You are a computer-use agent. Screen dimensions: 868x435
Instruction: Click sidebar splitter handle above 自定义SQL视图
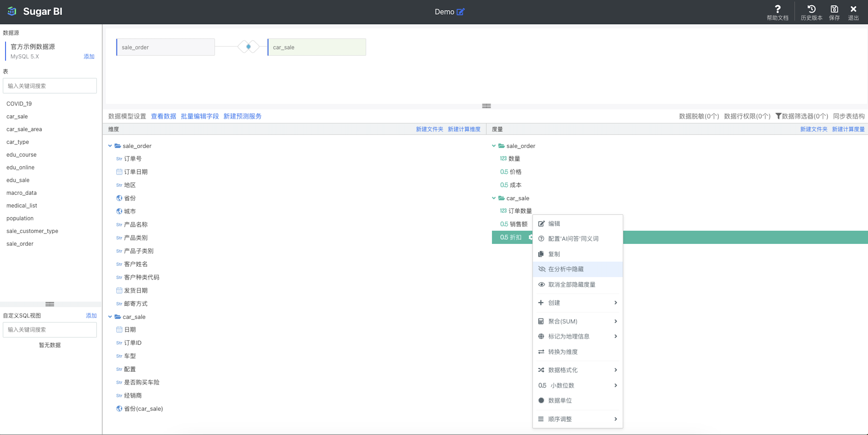point(50,304)
